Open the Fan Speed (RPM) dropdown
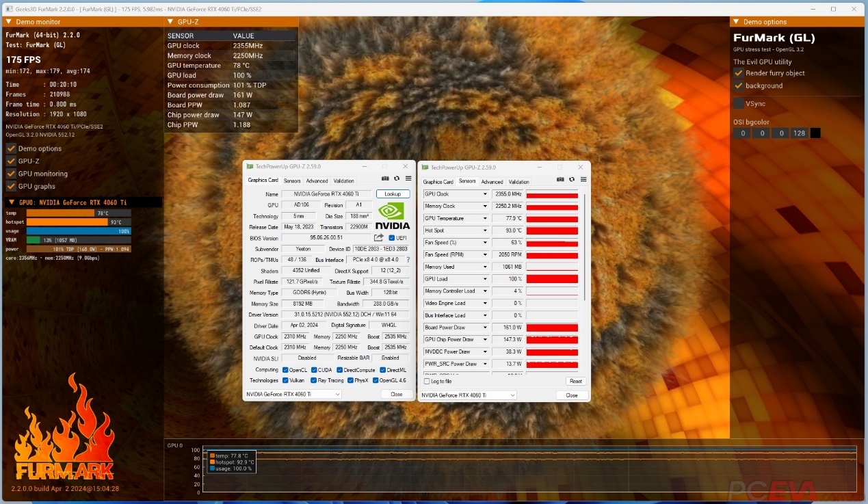This screenshot has height=504, width=868. pyautogui.click(x=485, y=254)
